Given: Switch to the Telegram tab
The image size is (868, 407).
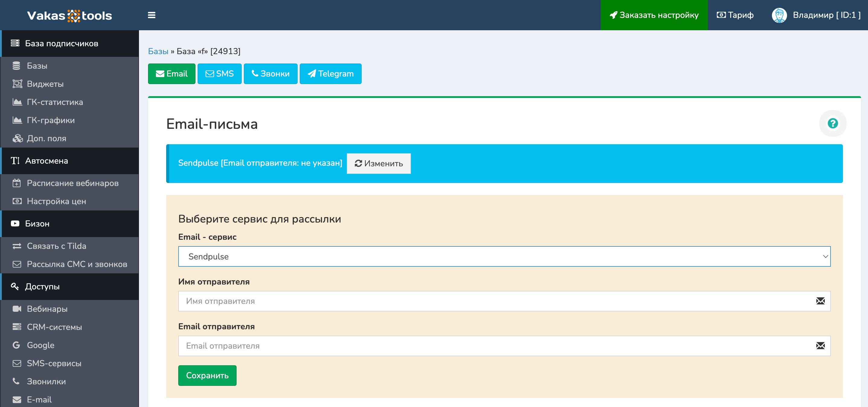Looking at the screenshot, I should 330,74.
